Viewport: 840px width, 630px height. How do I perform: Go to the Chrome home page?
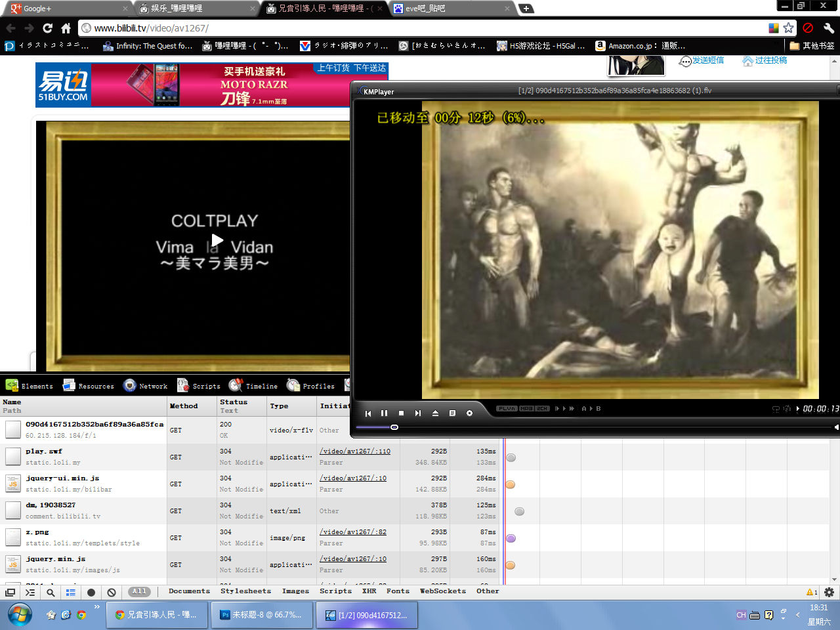click(66, 28)
